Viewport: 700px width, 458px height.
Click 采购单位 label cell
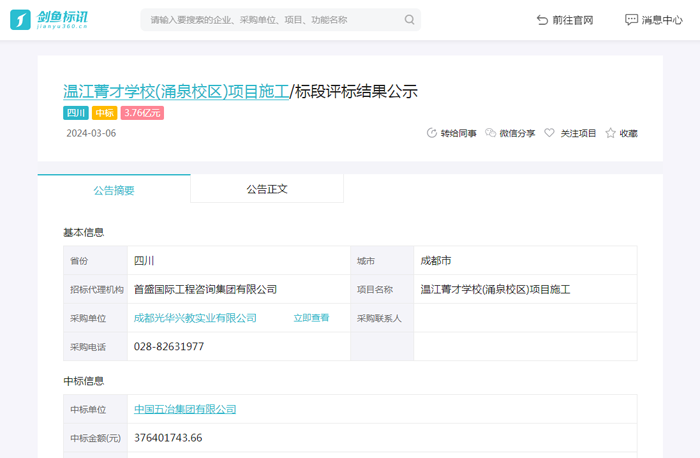pos(96,318)
